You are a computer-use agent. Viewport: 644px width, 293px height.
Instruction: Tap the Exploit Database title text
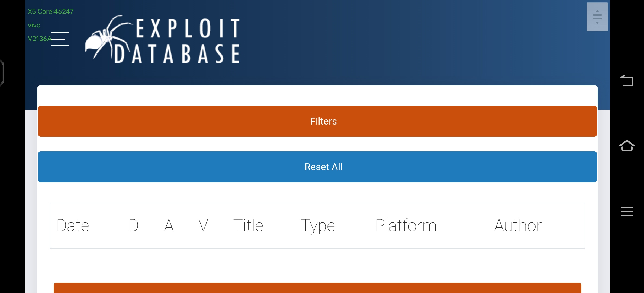[x=177, y=41]
